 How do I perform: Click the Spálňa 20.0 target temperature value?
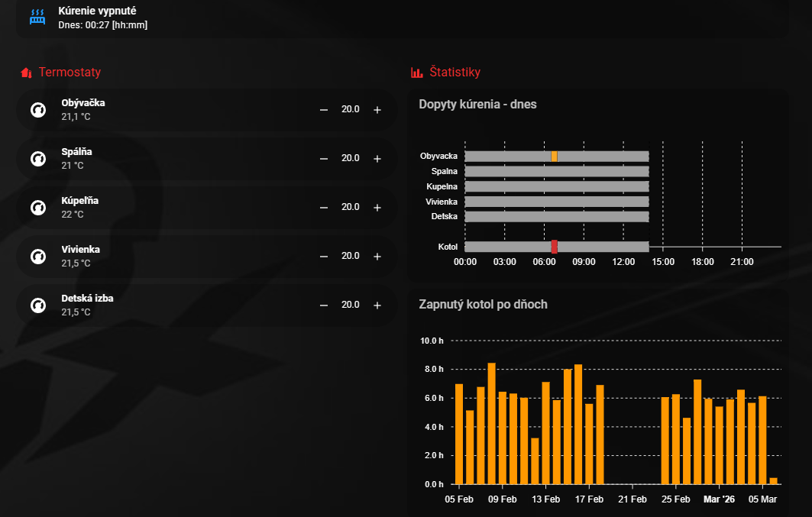(351, 159)
